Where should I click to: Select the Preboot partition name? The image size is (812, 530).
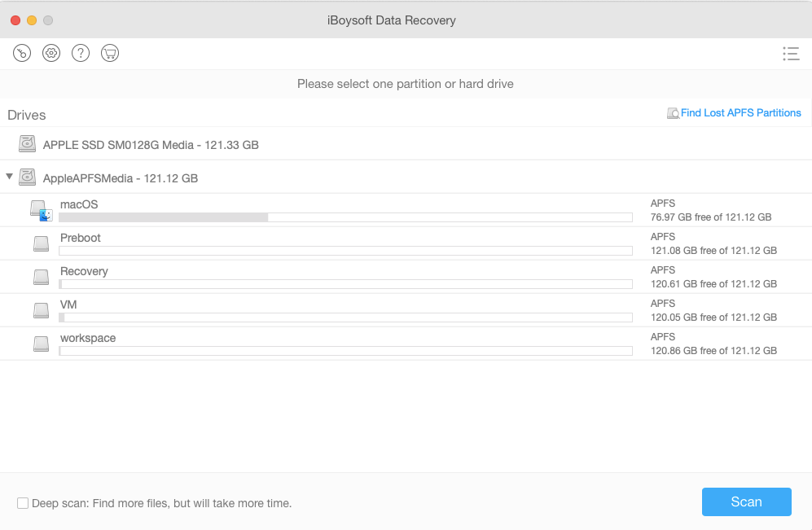click(x=81, y=238)
